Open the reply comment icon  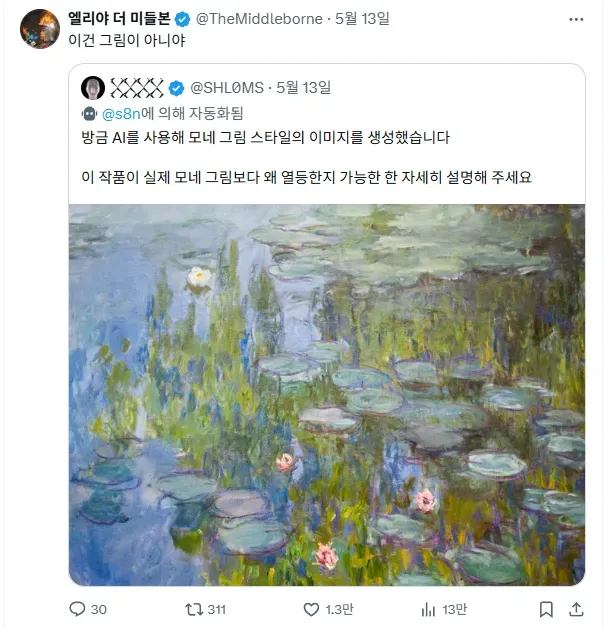click(77, 609)
